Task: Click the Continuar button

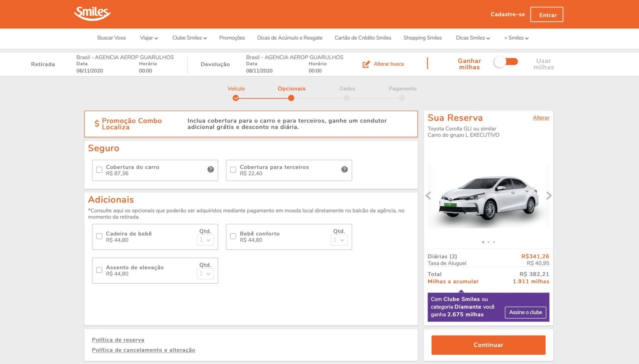Action: click(488, 345)
